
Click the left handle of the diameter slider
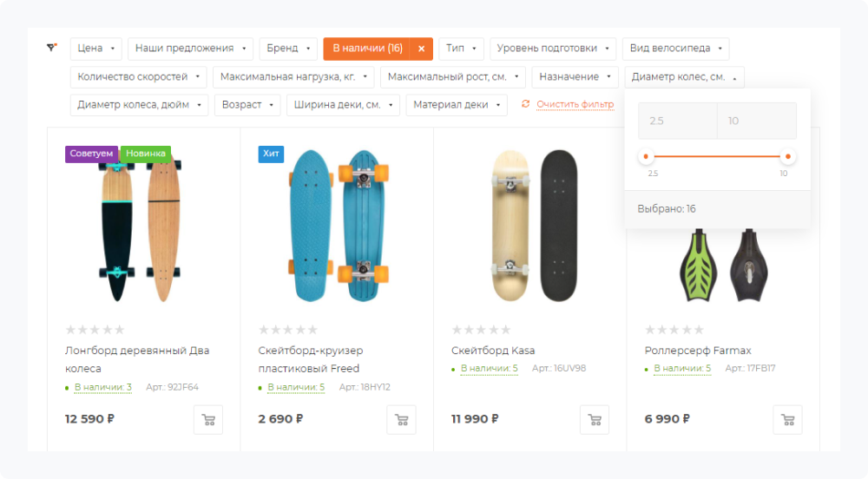click(645, 157)
